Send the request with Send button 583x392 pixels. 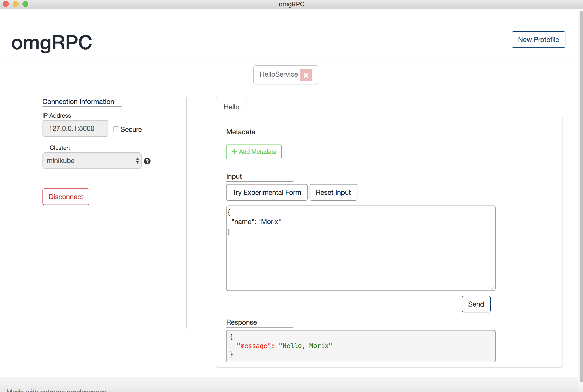pos(476,304)
